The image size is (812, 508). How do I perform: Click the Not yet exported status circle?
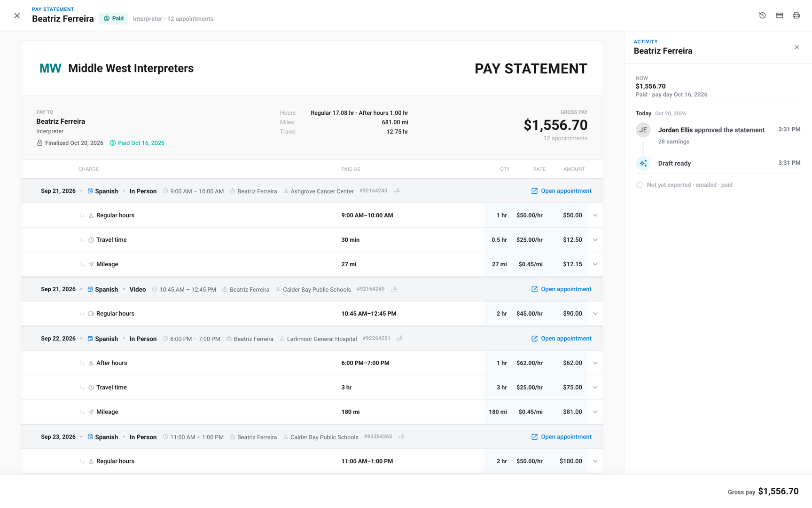pyautogui.click(x=639, y=185)
